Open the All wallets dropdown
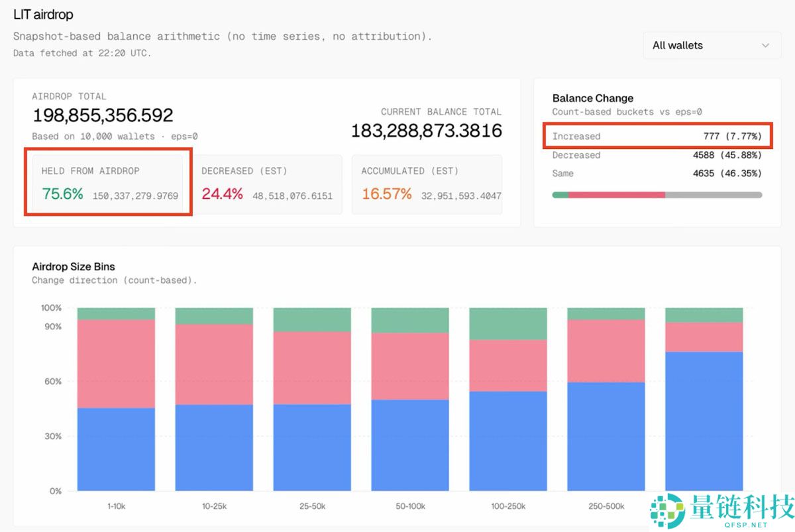Image resolution: width=795 pixels, height=532 pixels. pos(712,46)
